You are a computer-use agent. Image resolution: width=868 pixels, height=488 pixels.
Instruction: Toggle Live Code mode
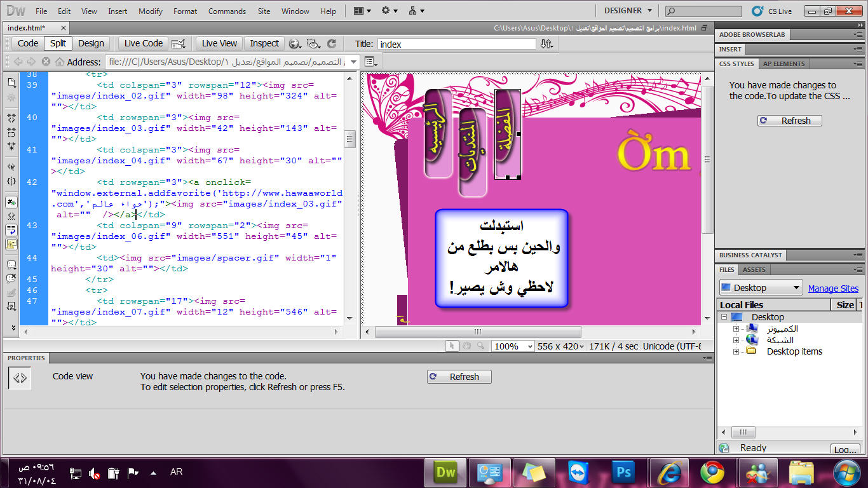[x=143, y=44]
